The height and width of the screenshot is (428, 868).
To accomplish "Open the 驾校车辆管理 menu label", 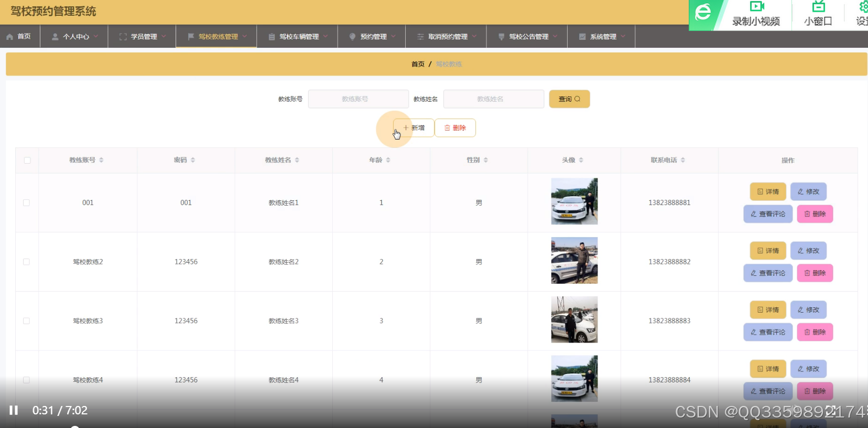I will pos(299,37).
